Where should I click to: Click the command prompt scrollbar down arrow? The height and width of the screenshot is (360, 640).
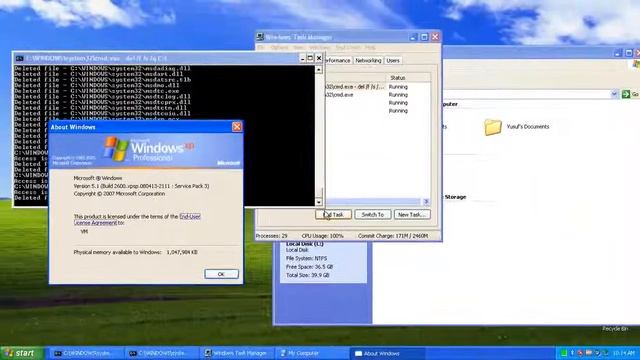point(319,202)
